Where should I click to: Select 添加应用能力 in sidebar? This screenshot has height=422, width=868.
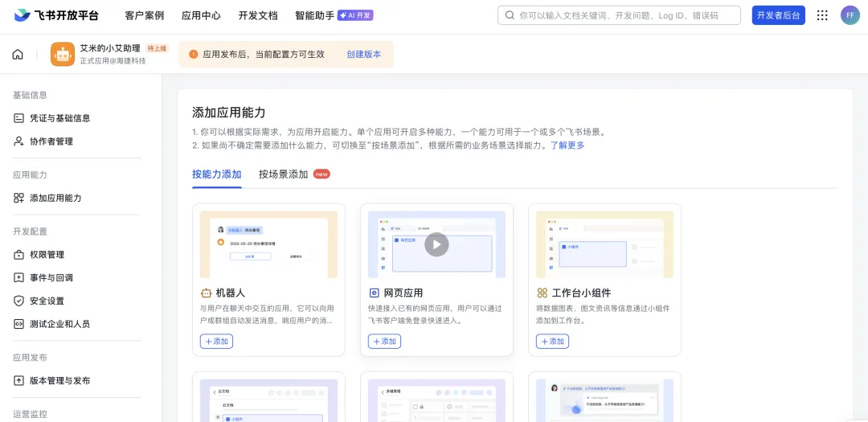[55, 198]
